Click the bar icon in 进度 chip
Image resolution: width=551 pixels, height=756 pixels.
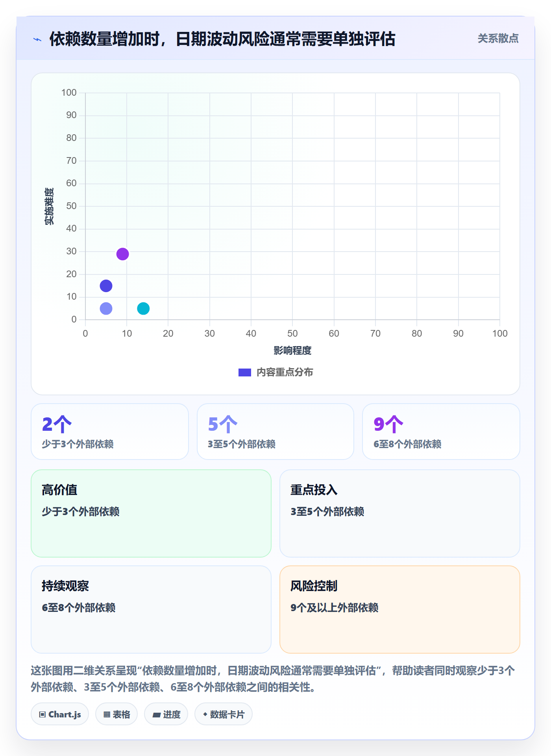(157, 715)
